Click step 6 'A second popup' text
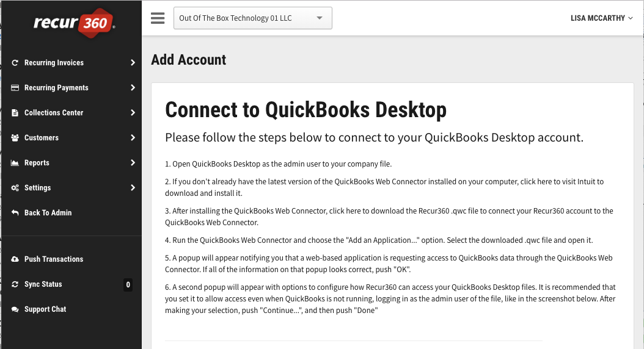Viewport: 644px width, 349px height. 390,298
